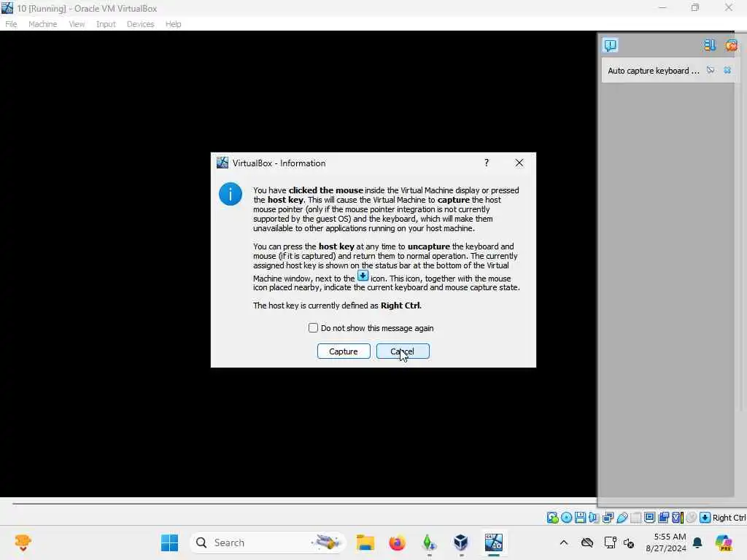Open the widgets icon at taskbar left

[23, 542]
